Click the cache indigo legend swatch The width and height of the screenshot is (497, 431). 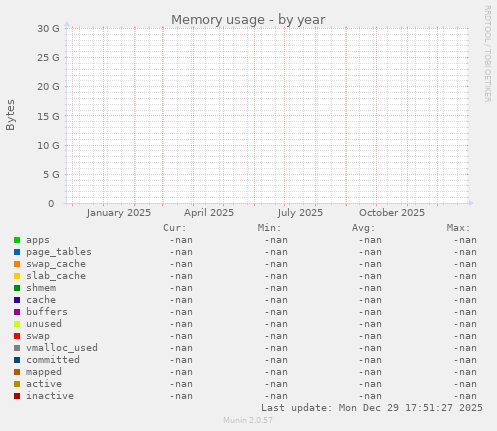[17, 300]
